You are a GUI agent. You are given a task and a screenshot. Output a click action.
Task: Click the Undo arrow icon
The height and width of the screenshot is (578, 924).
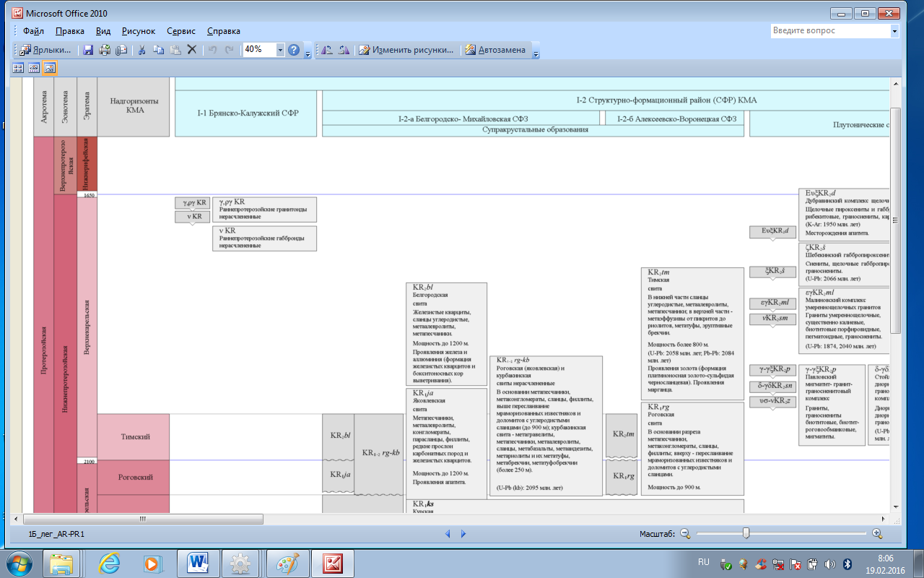(213, 50)
